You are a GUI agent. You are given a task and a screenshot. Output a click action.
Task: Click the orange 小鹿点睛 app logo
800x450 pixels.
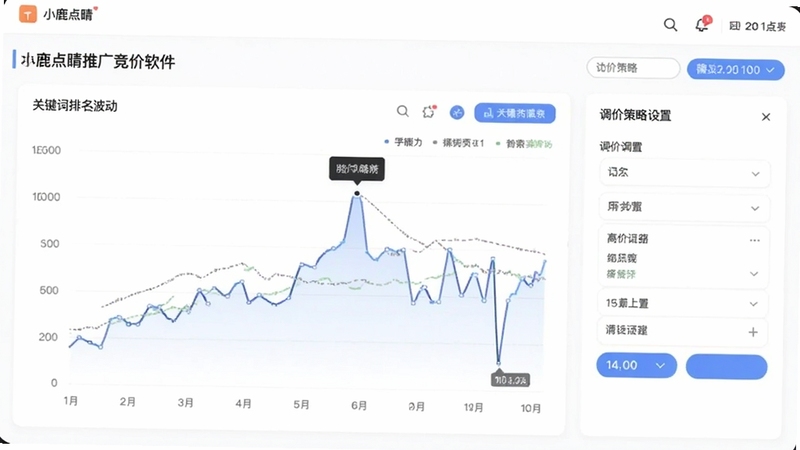tap(28, 14)
